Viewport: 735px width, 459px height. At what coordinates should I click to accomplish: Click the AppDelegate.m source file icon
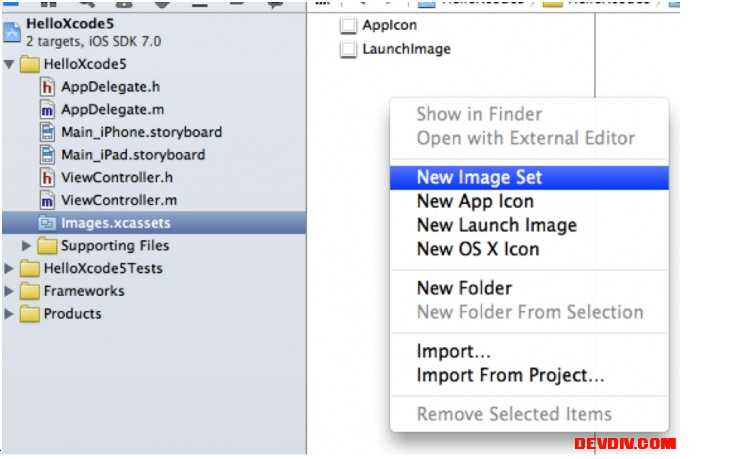pos(47,110)
